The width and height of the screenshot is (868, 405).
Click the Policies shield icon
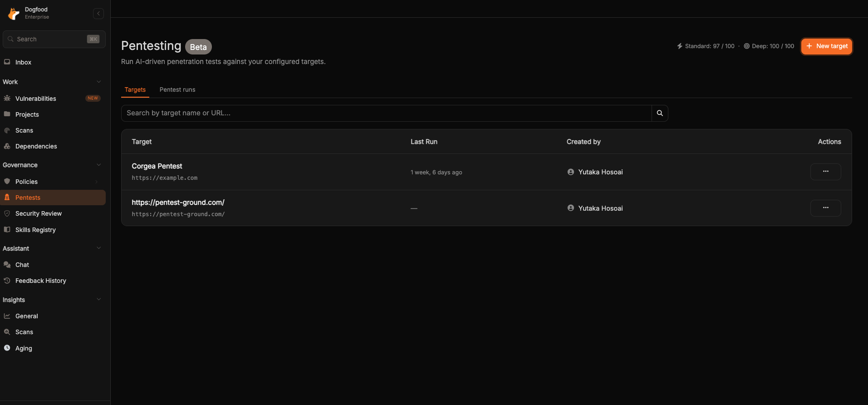[7, 181]
